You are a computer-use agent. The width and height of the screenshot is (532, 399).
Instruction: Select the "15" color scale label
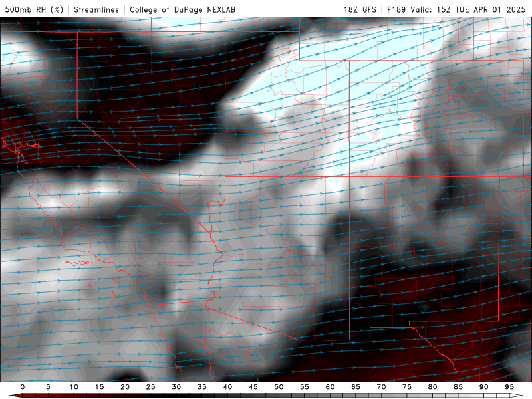click(x=99, y=387)
